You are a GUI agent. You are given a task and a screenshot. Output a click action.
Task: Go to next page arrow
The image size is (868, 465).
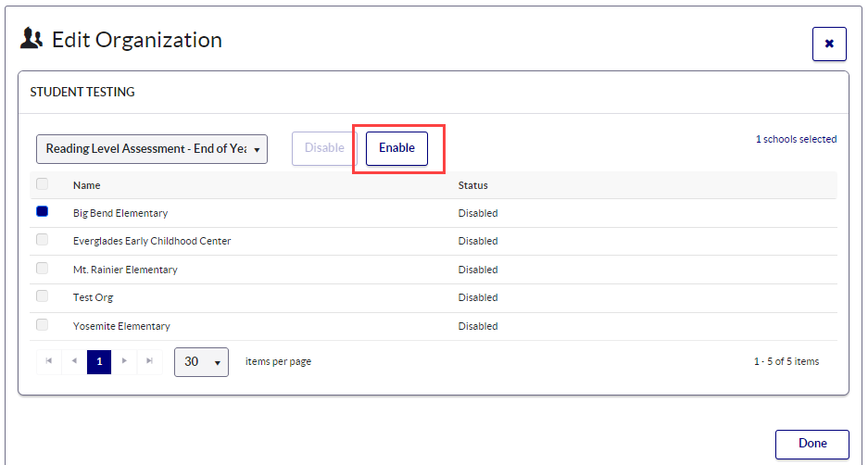tap(124, 361)
